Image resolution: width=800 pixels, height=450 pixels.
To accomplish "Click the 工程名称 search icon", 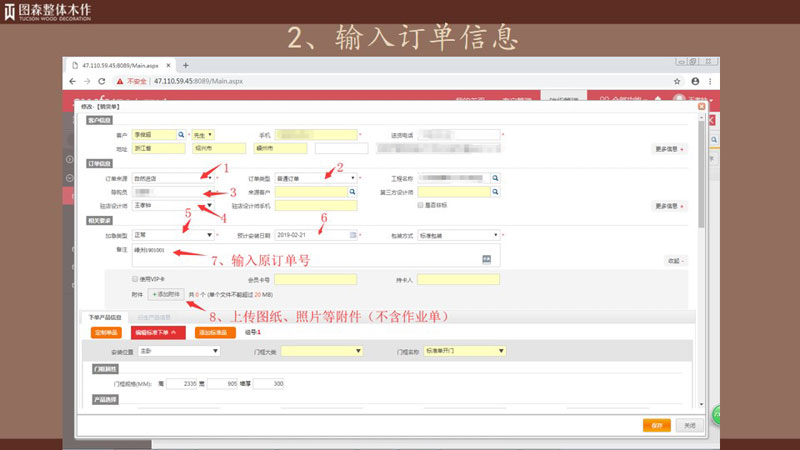I will [496, 177].
